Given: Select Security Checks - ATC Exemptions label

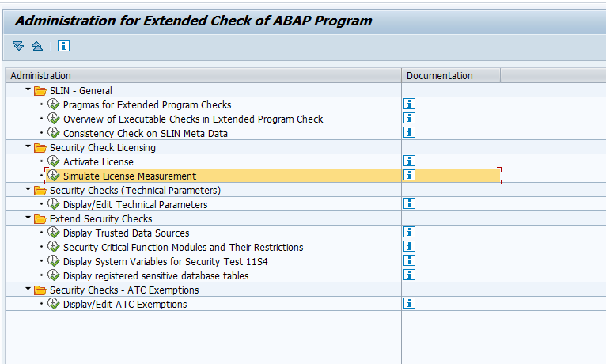Looking at the screenshot, I should click(124, 290).
